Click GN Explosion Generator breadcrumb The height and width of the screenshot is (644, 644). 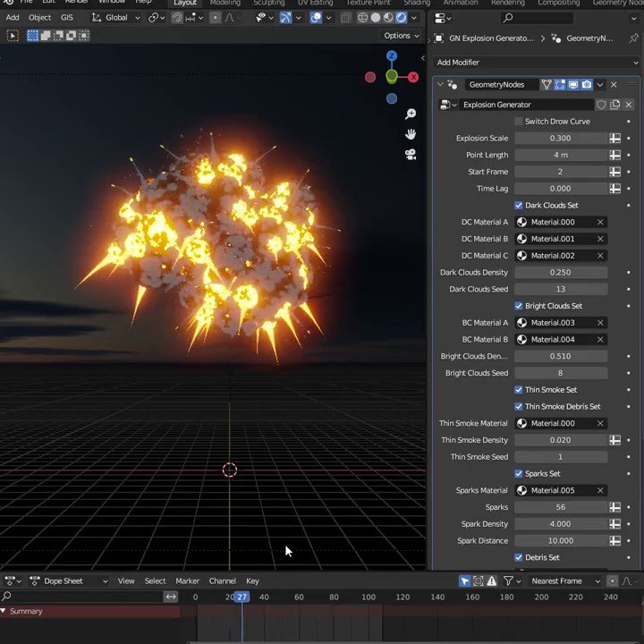pyautogui.click(x=491, y=38)
